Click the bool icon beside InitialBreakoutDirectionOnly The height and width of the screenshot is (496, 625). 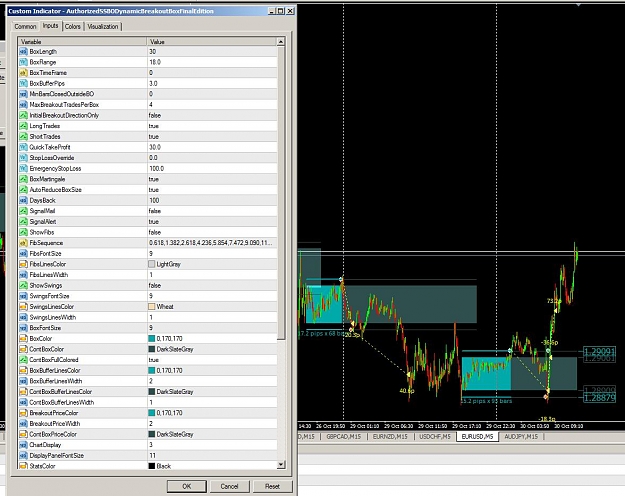coord(24,115)
